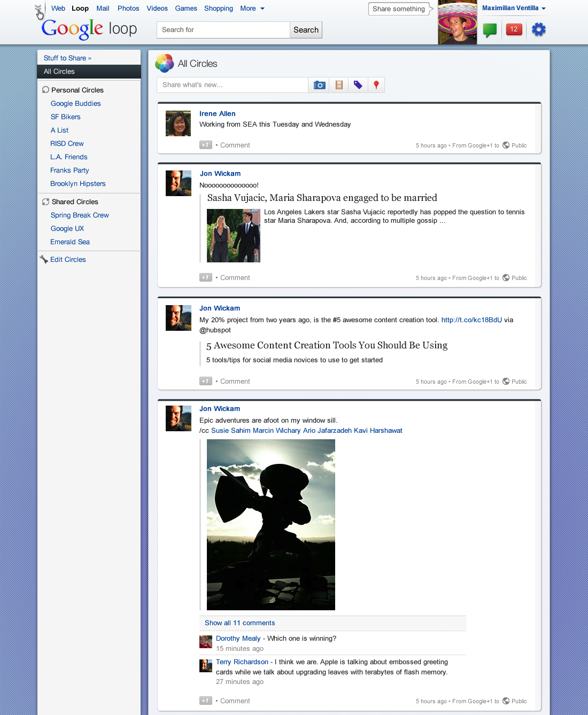Add a link using the tag icon

[358, 85]
